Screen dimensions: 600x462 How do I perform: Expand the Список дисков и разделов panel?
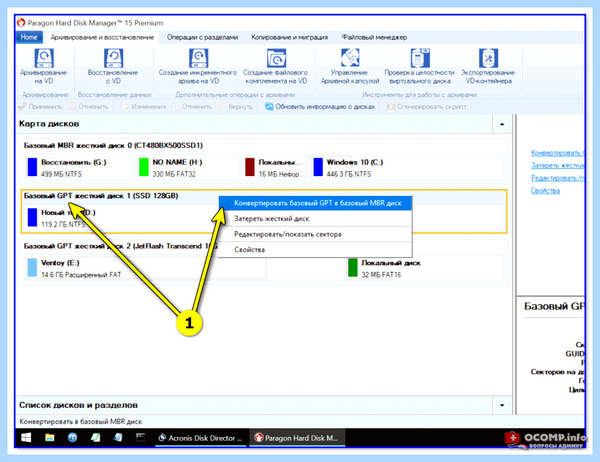pyautogui.click(x=502, y=405)
